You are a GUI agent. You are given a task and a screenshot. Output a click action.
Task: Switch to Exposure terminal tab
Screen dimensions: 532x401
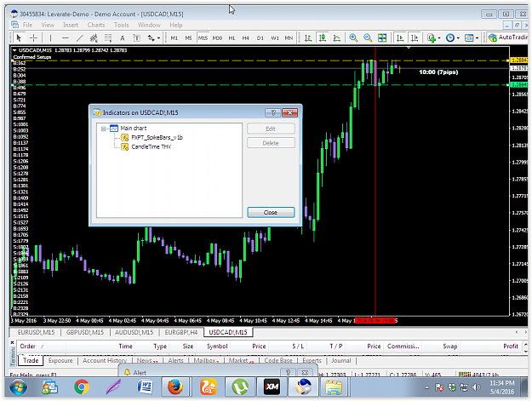pos(60,360)
